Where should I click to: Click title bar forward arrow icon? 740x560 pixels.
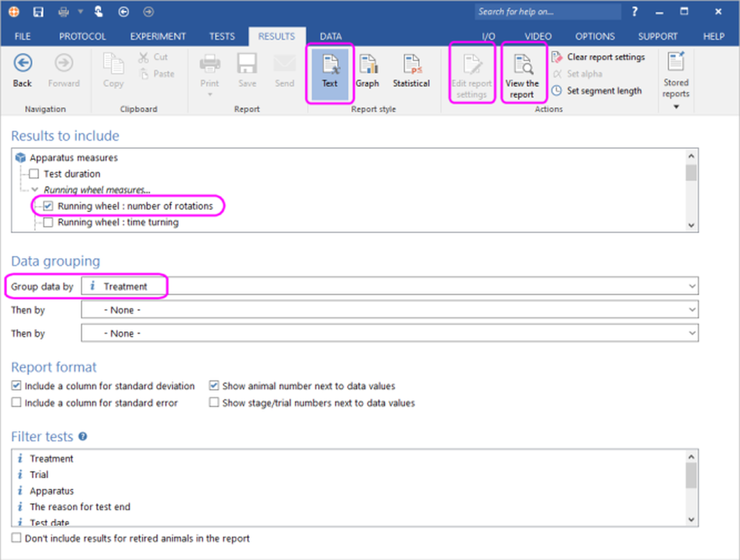click(148, 12)
